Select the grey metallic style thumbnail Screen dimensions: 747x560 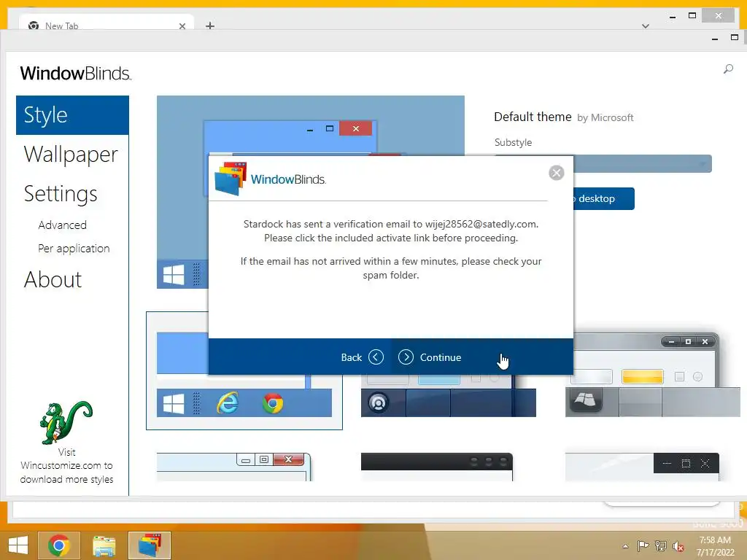(x=652, y=375)
